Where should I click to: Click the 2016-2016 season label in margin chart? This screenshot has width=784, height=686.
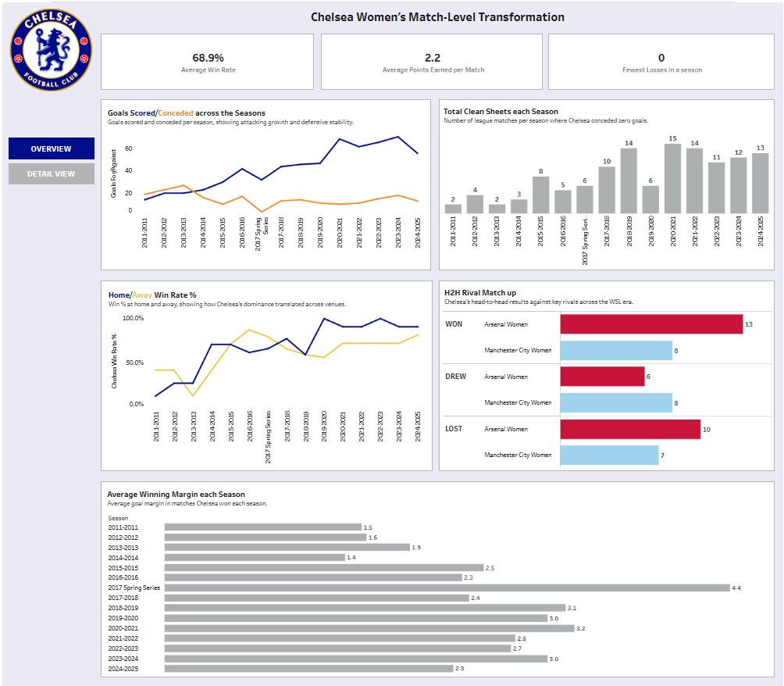click(x=123, y=577)
